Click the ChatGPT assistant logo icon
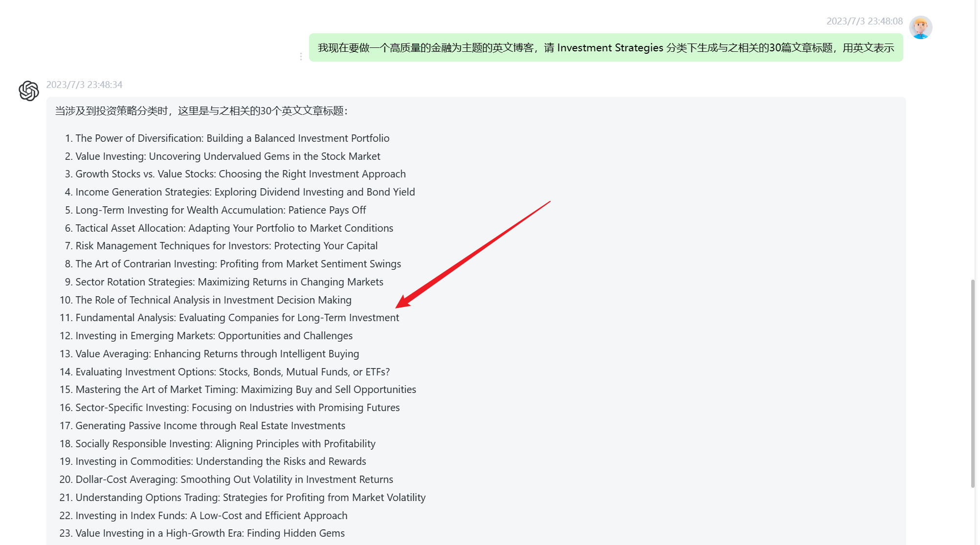This screenshot has width=980, height=545. click(29, 91)
